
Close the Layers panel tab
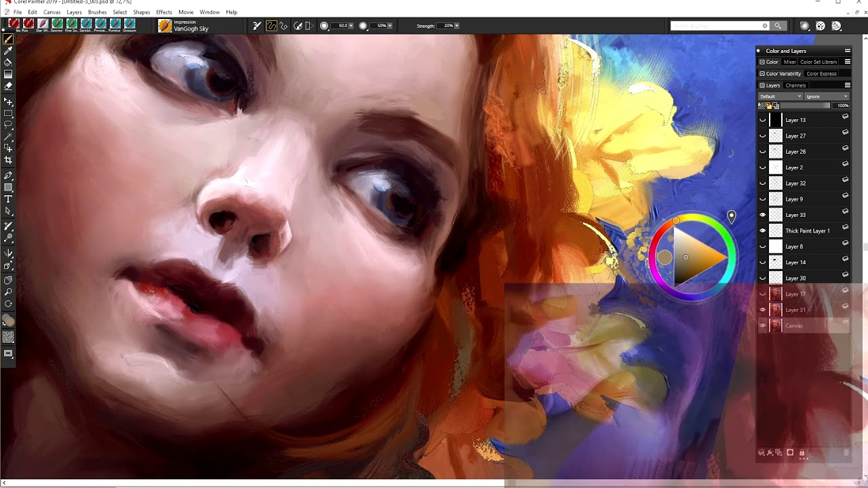762,85
